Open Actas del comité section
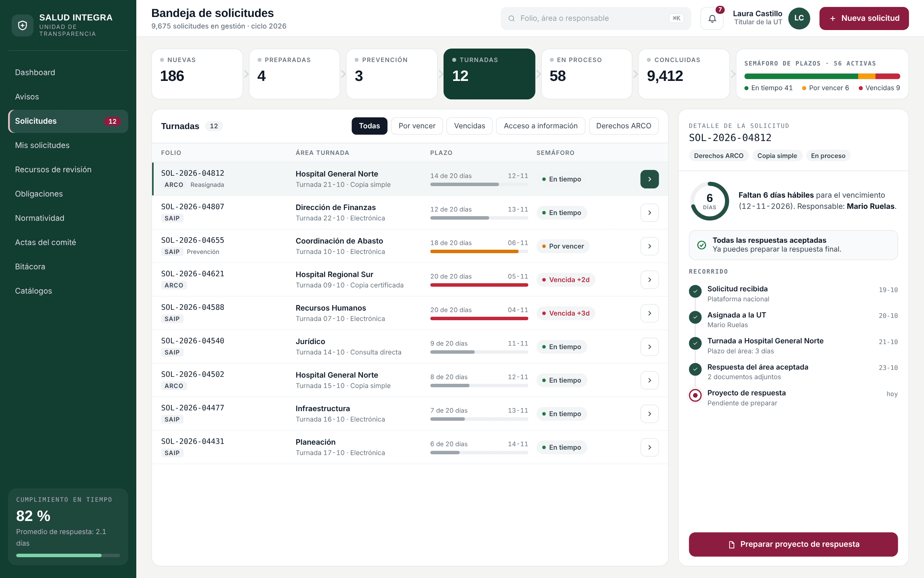The width and height of the screenshot is (924, 578). click(x=68, y=242)
